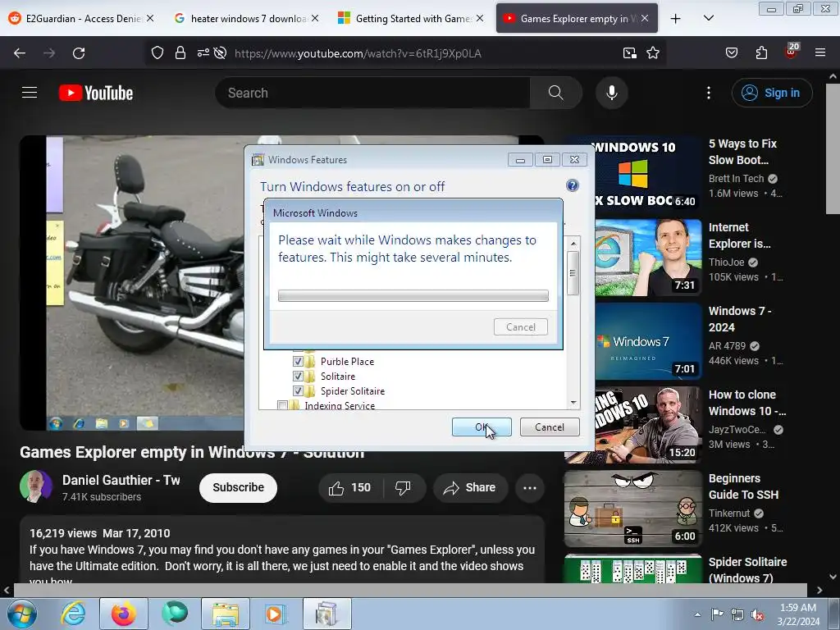The image size is (840, 630).
Task: Show hidden tray icons arrow
Action: coord(697,614)
